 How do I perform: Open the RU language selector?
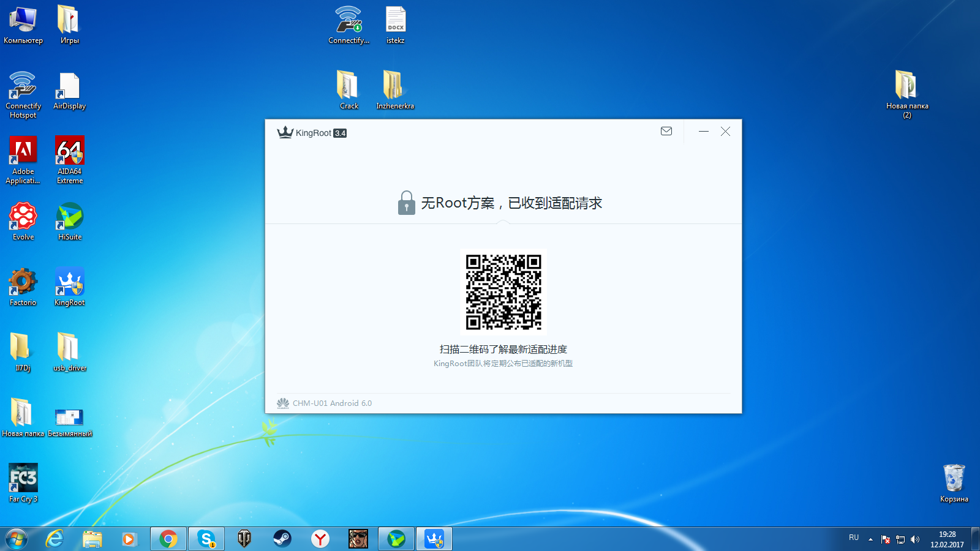[x=854, y=538]
